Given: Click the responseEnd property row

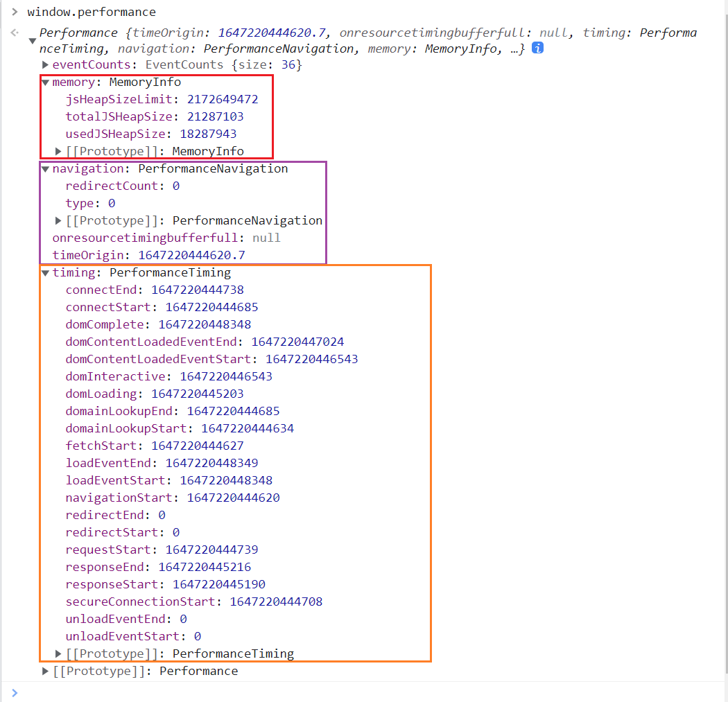Looking at the screenshot, I should point(158,567).
